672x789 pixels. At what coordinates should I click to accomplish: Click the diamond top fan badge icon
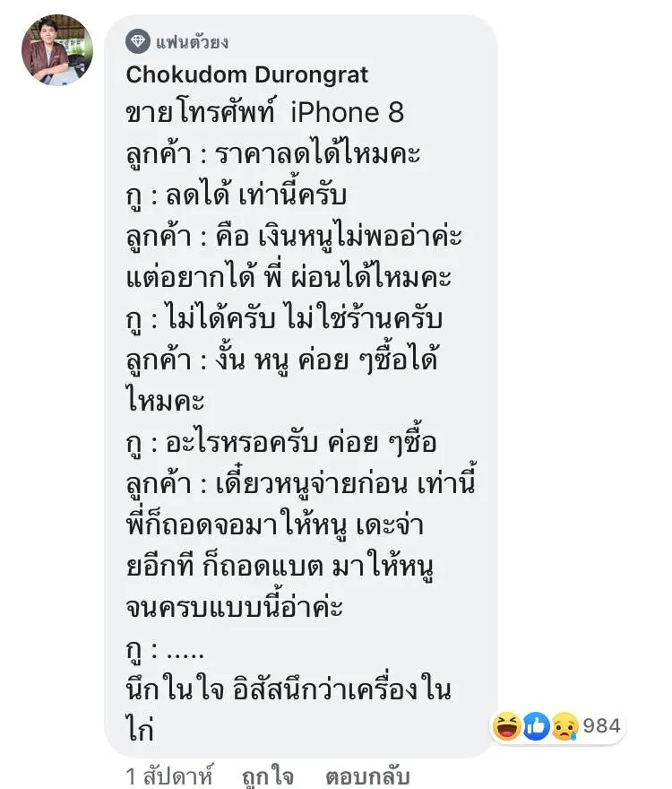click(x=138, y=41)
